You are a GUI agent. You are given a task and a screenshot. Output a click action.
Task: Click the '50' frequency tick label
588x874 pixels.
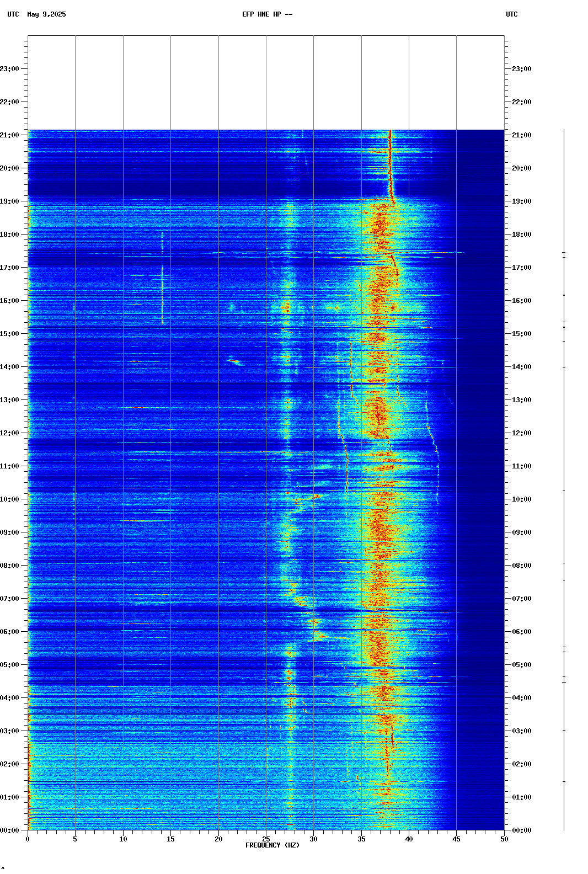pyautogui.click(x=504, y=839)
